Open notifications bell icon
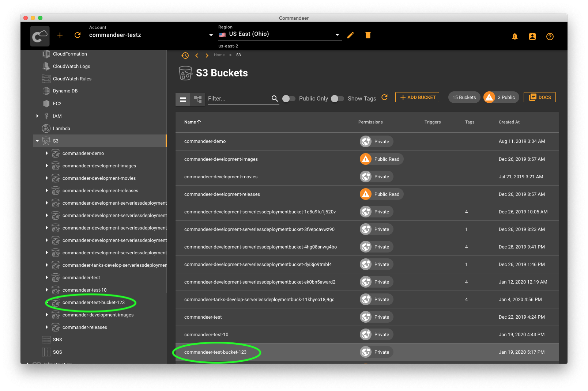This screenshot has width=588, height=391. (x=515, y=37)
